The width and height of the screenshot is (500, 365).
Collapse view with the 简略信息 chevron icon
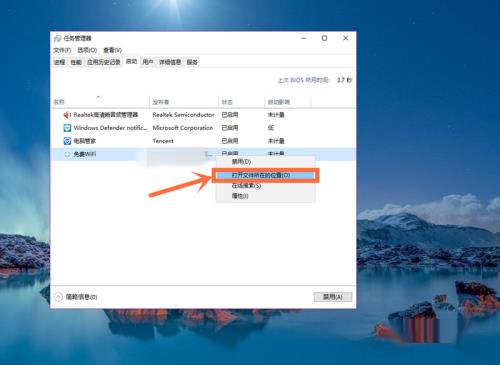point(58,297)
